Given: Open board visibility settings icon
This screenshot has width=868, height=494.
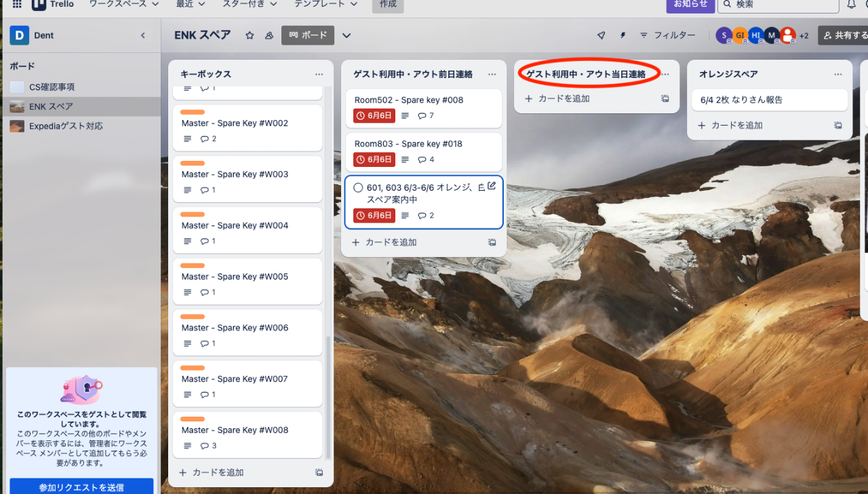Looking at the screenshot, I should [269, 35].
